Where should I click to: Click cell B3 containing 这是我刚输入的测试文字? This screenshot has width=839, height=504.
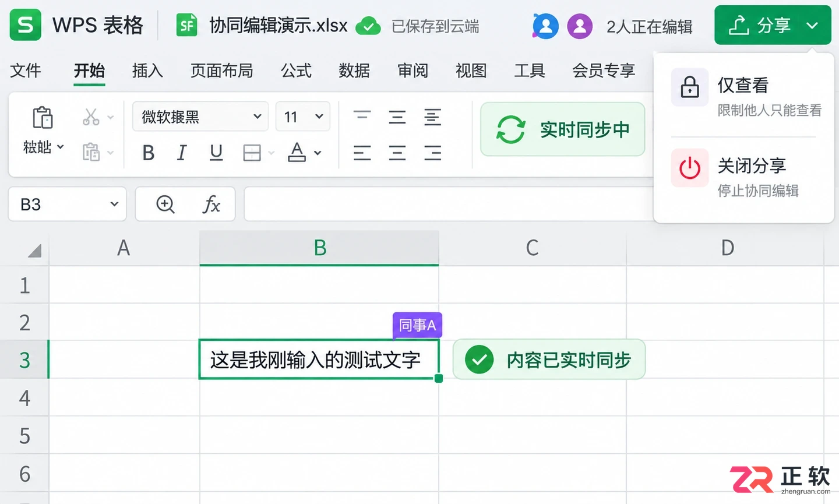(x=319, y=360)
